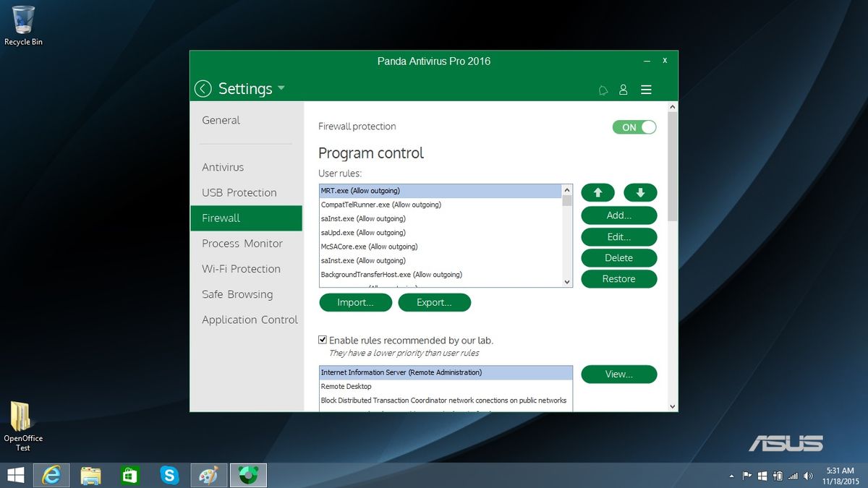Viewport: 868px width, 488px height.
Task: Open the network signal tray icon
Action: pos(793,476)
